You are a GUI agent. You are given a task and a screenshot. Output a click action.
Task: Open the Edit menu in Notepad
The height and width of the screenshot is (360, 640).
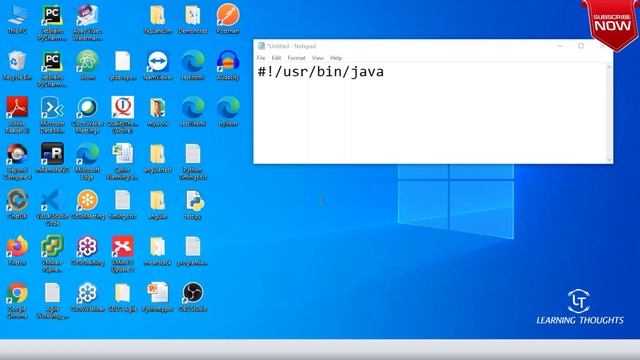click(x=276, y=58)
